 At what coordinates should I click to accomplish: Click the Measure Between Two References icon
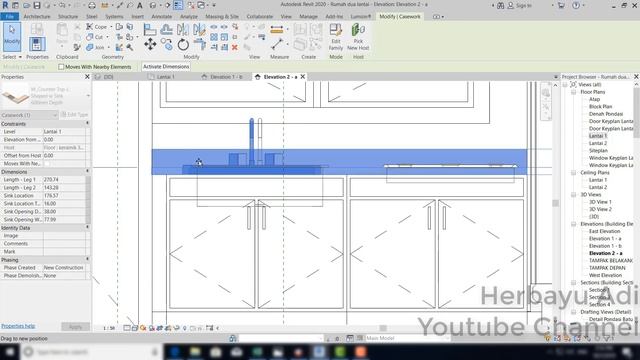276,44
